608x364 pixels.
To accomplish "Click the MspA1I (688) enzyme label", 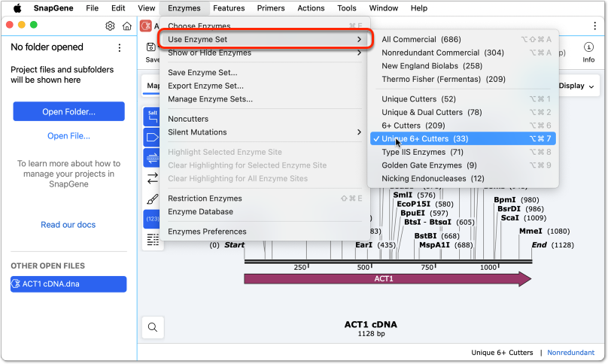I will pos(446,245).
